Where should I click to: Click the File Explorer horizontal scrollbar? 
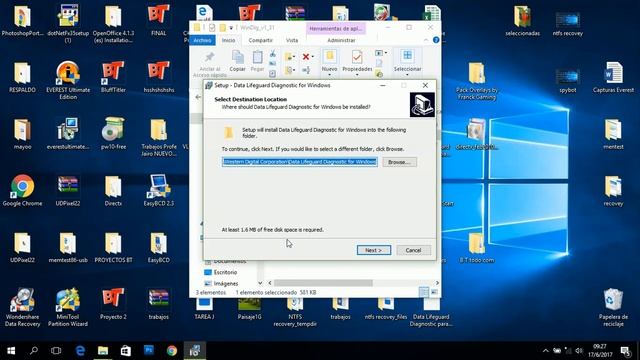(x=323, y=283)
